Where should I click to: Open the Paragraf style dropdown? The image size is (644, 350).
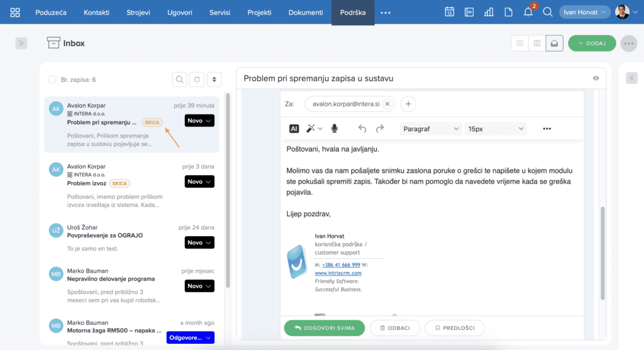point(430,128)
